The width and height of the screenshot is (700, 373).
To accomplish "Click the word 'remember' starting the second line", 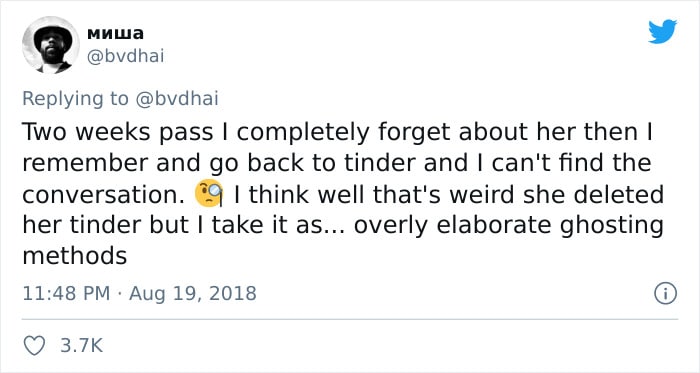I will tap(86, 163).
